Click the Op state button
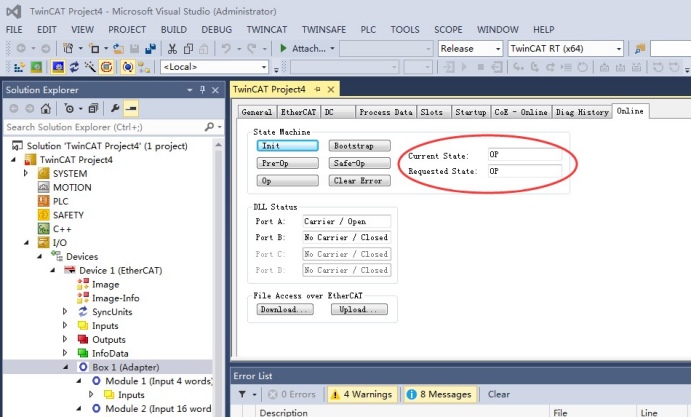This screenshot has height=417, width=692. (x=287, y=180)
